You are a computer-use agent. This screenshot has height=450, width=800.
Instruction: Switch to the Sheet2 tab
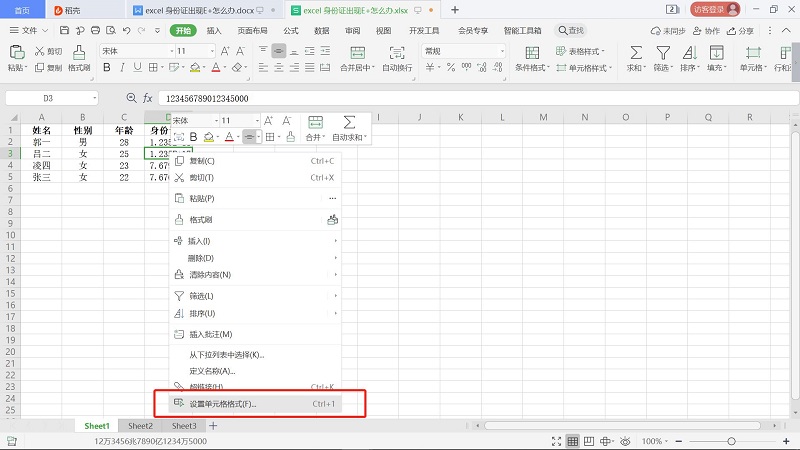[x=139, y=426]
